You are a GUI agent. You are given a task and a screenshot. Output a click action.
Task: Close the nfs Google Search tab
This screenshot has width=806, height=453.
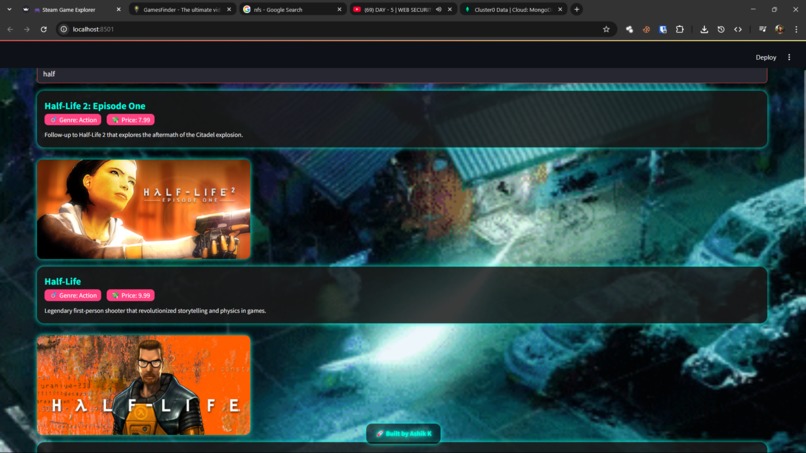(x=339, y=9)
